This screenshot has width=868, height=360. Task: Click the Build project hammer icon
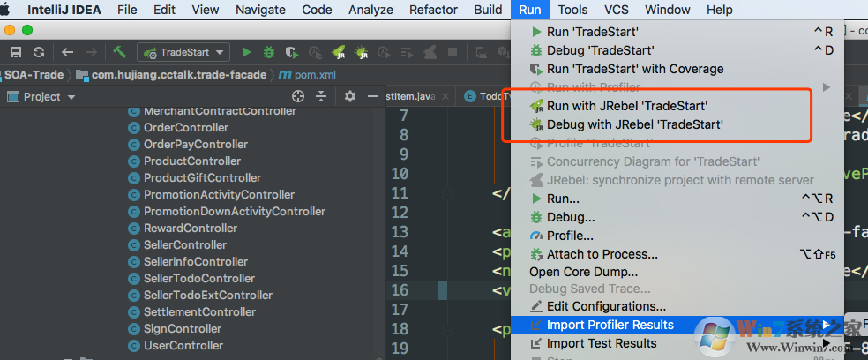(119, 53)
